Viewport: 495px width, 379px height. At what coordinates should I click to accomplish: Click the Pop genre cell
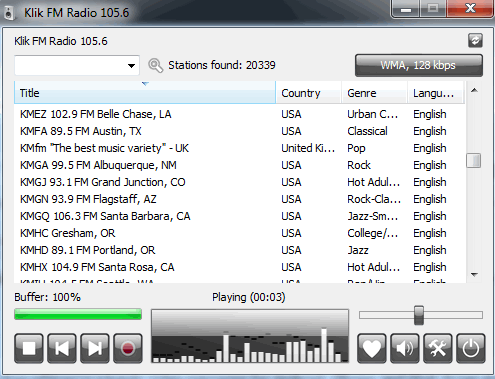tap(356, 148)
